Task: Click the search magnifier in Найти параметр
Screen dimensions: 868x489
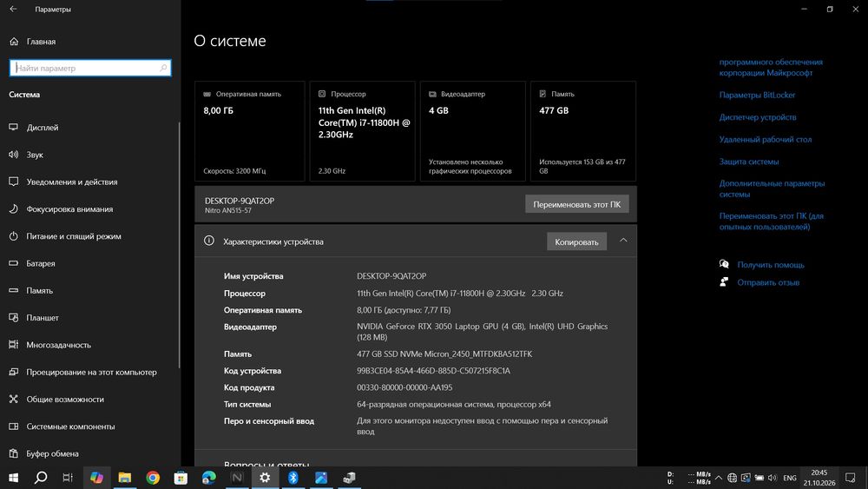Action: click(163, 68)
